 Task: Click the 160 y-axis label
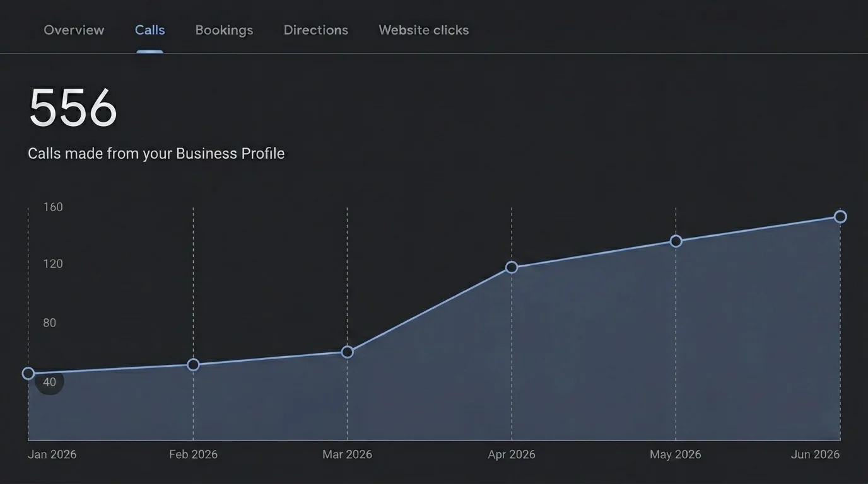click(x=53, y=207)
